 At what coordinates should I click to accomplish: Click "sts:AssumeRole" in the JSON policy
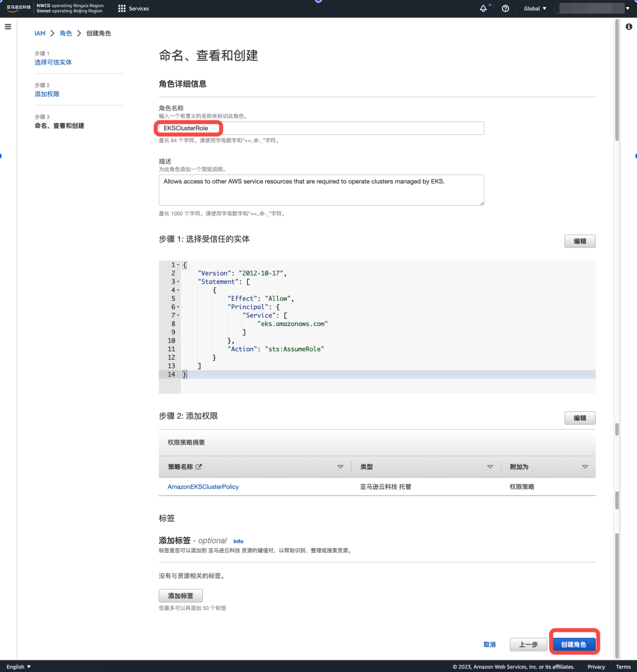coord(295,350)
